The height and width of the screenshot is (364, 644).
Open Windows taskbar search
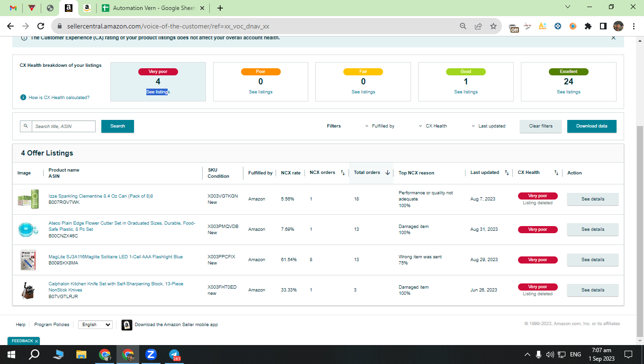[x=34, y=355]
